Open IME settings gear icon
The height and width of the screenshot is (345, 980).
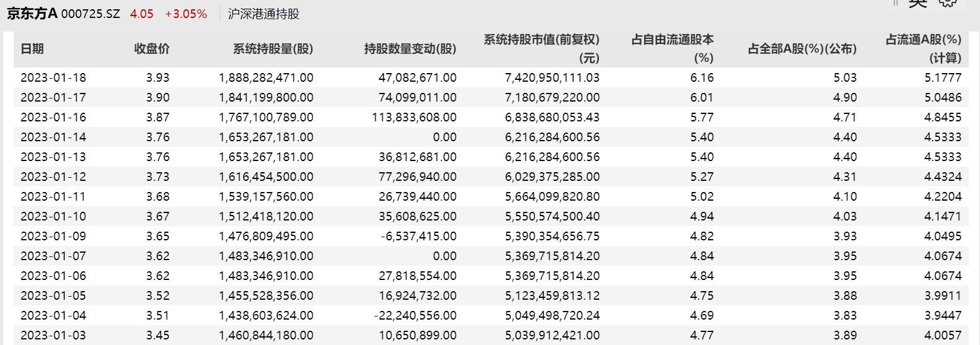(x=947, y=3)
